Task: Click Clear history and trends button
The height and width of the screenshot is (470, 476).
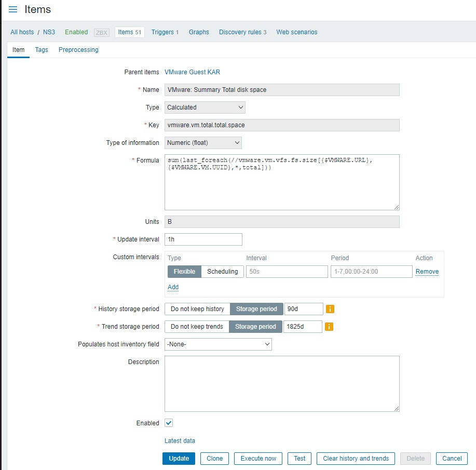Action: 356,459
